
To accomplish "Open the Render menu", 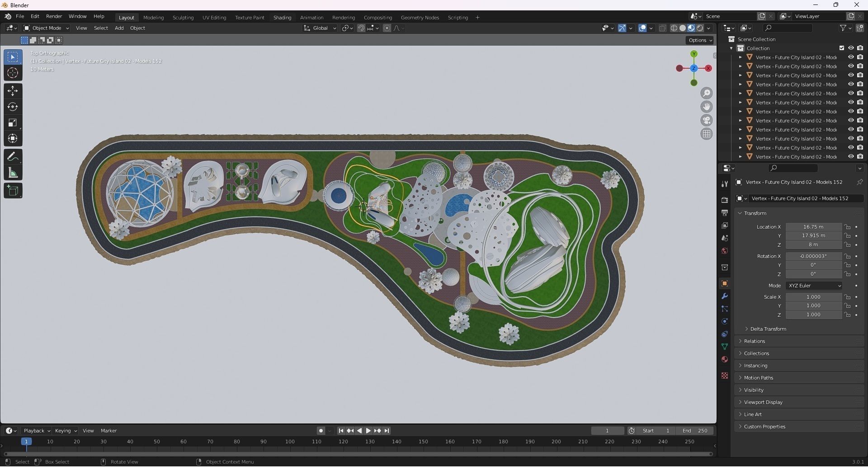I will click(54, 17).
